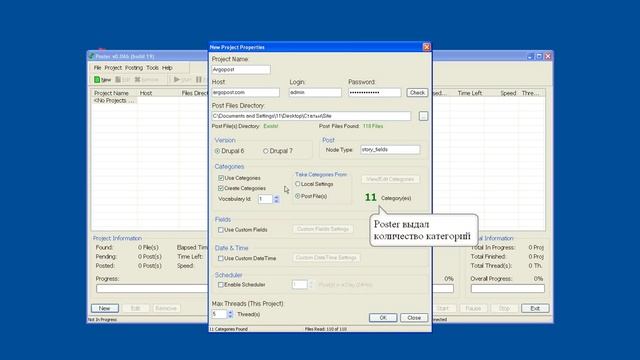Click the '11 Categories Found' status text
The image size is (640, 360).
pos(229,329)
